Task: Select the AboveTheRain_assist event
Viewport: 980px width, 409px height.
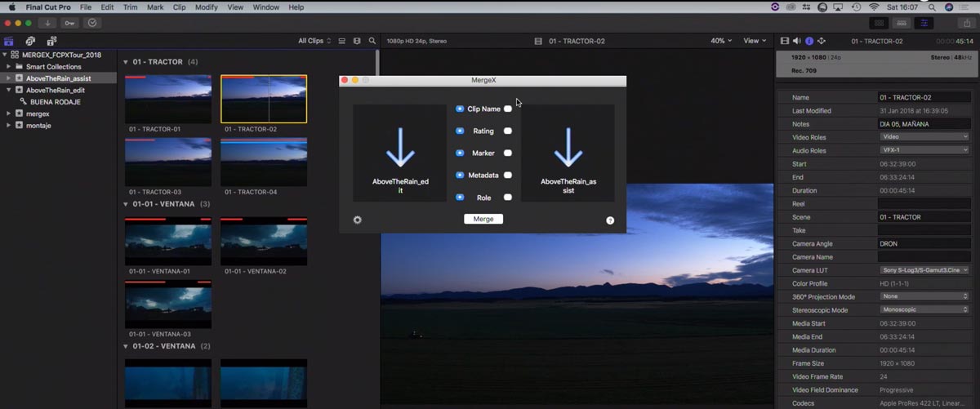Action: [59, 78]
